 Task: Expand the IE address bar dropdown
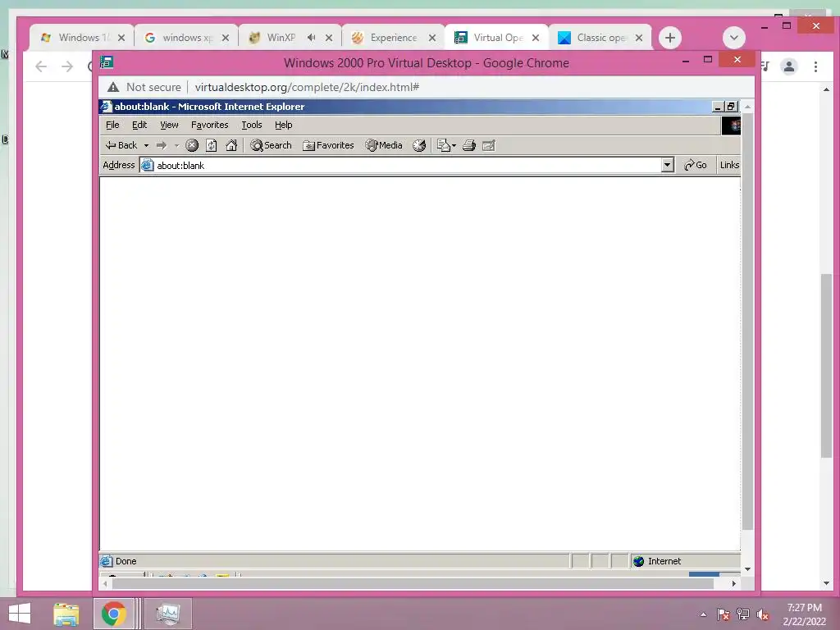[x=668, y=165]
